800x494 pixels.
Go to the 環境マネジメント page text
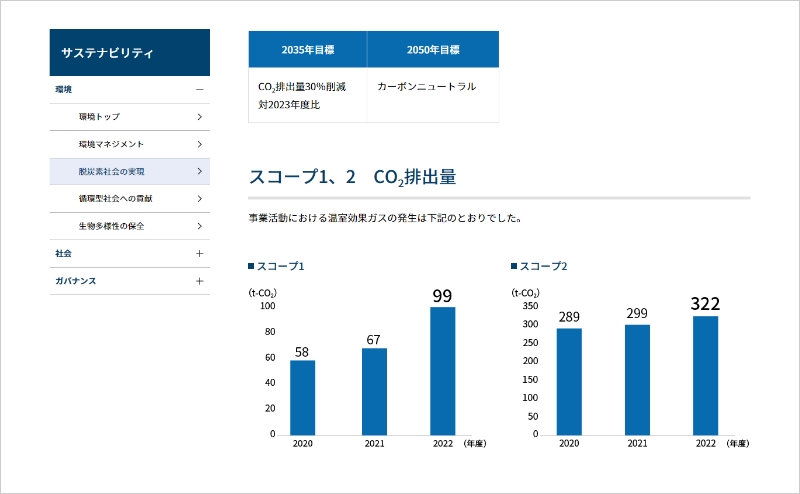[x=111, y=144]
